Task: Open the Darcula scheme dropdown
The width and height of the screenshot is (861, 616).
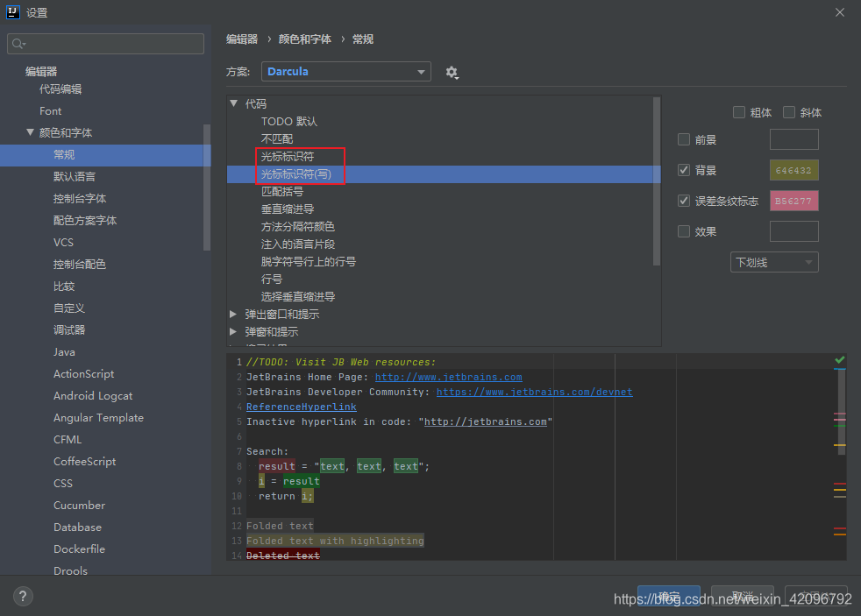Action: [x=346, y=71]
